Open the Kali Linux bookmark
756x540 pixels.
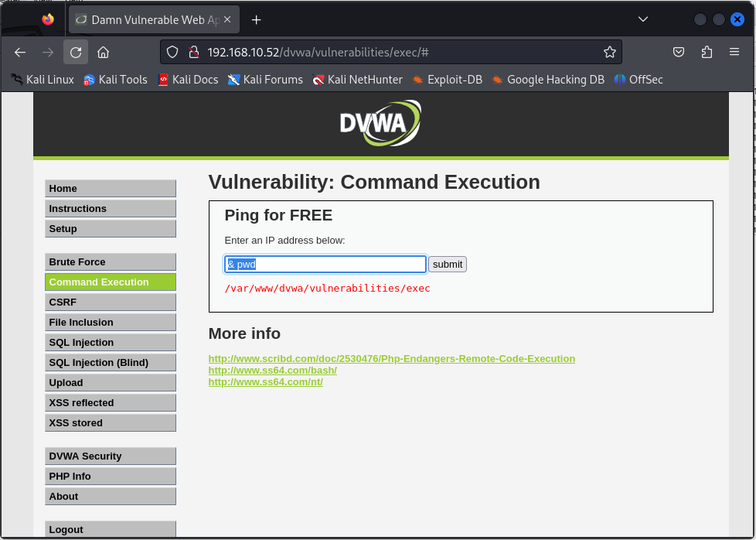[x=43, y=80]
